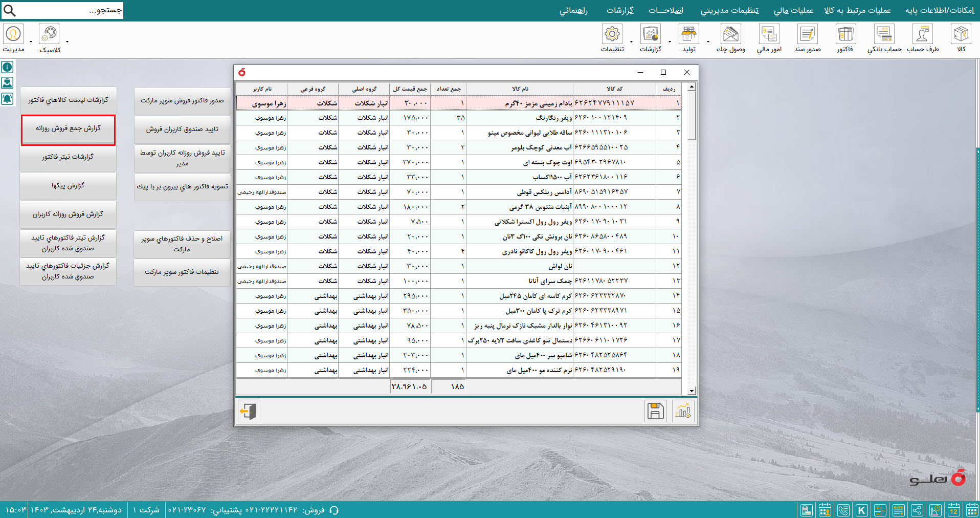Expand dropdown arrow next to تنظیمات toolbar
The height and width of the screenshot is (518, 980).
(x=631, y=41)
